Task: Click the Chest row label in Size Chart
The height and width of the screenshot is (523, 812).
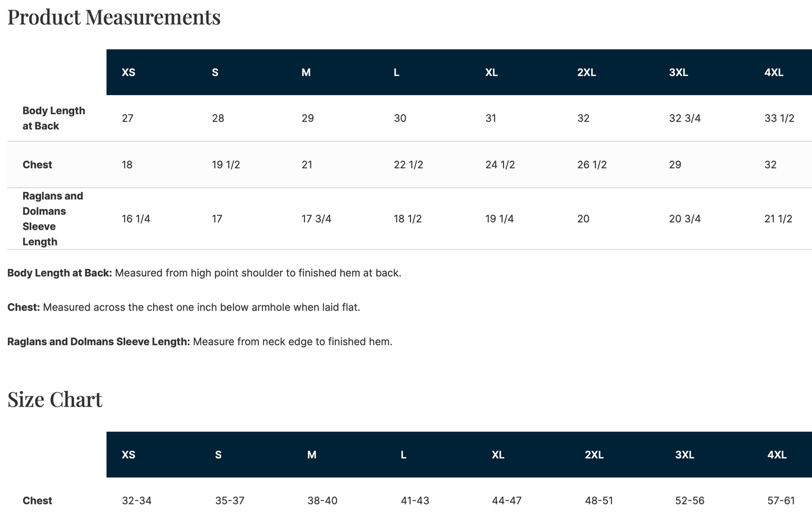Action: pyautogui.click(x=37, y=501)
